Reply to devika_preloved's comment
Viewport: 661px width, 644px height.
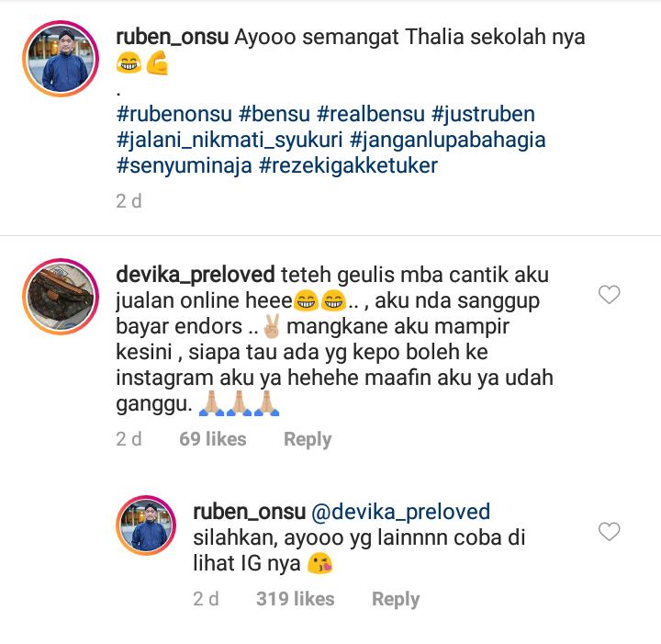point(308,439)
